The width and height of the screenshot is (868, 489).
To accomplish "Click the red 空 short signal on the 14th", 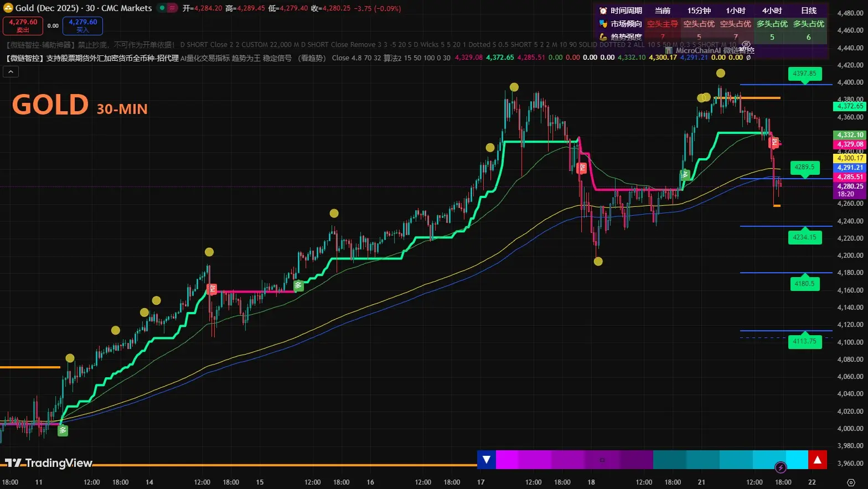I will tap(212, 289).
